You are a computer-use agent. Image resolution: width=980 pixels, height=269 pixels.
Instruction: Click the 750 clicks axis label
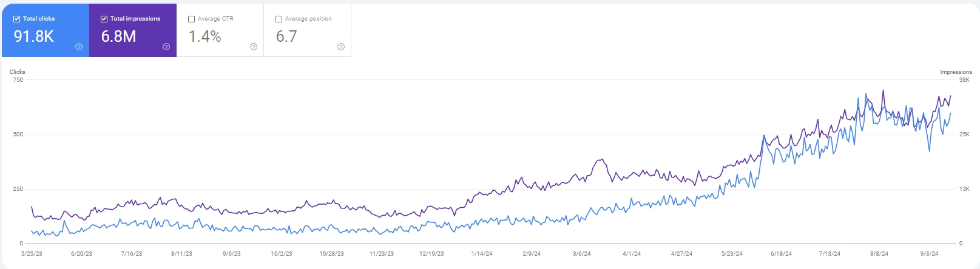coord(18,80)
